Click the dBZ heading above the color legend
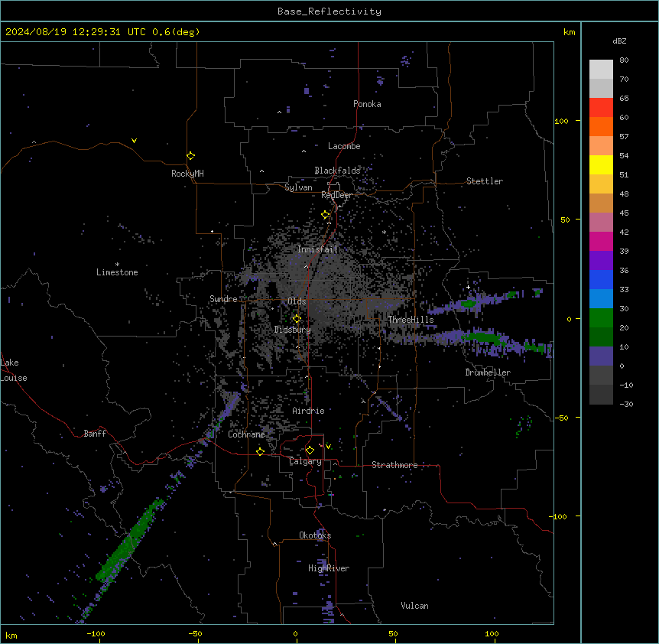Image resolution: width=659 pixels, height=644 pixels. [619, 41]
